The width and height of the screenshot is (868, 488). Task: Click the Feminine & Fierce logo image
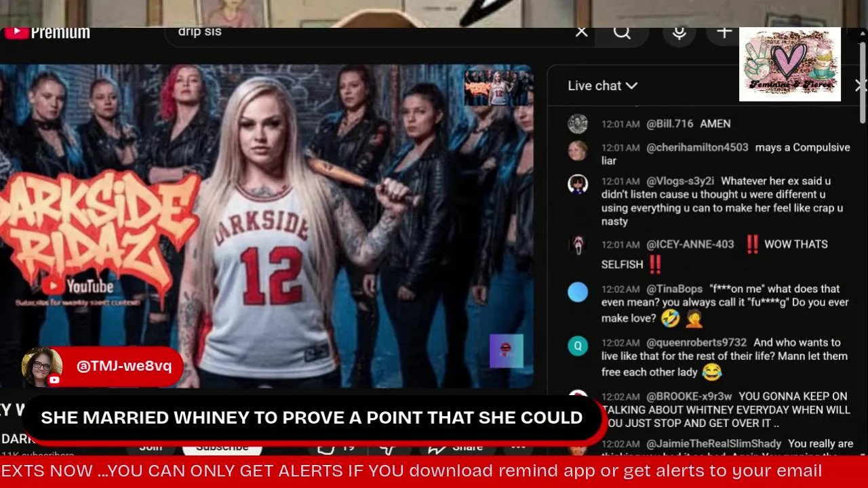(790, 64)
